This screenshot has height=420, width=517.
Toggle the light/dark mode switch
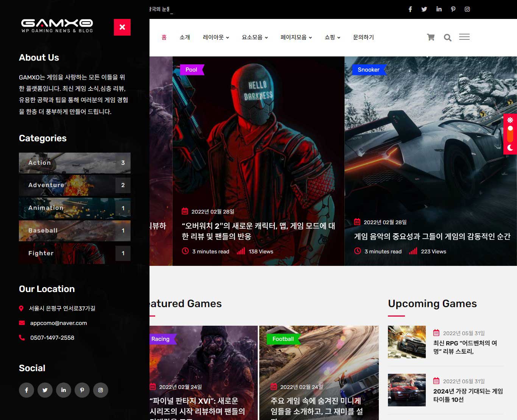coord(510,134)
